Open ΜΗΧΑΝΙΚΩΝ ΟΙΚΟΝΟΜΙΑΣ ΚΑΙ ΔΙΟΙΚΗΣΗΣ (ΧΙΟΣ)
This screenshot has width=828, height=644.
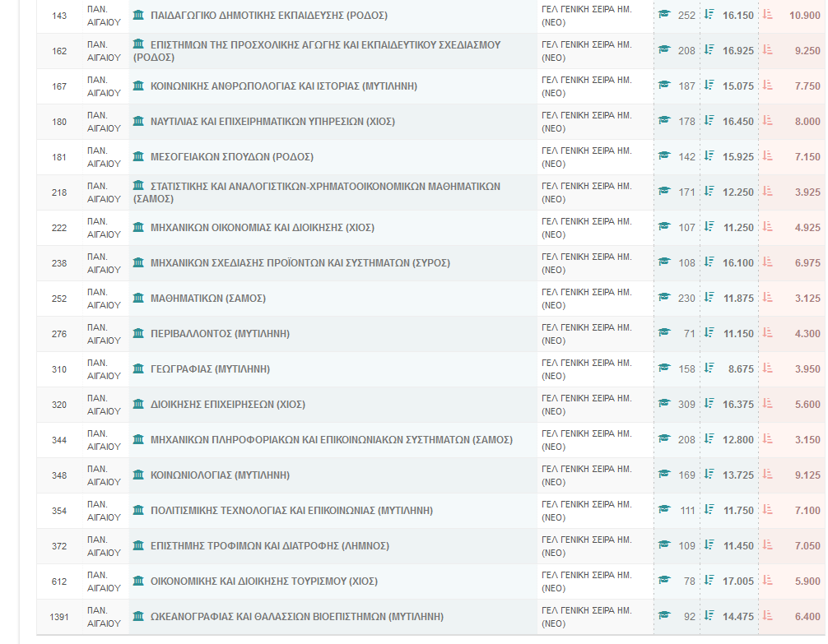[x=263, y=228]
